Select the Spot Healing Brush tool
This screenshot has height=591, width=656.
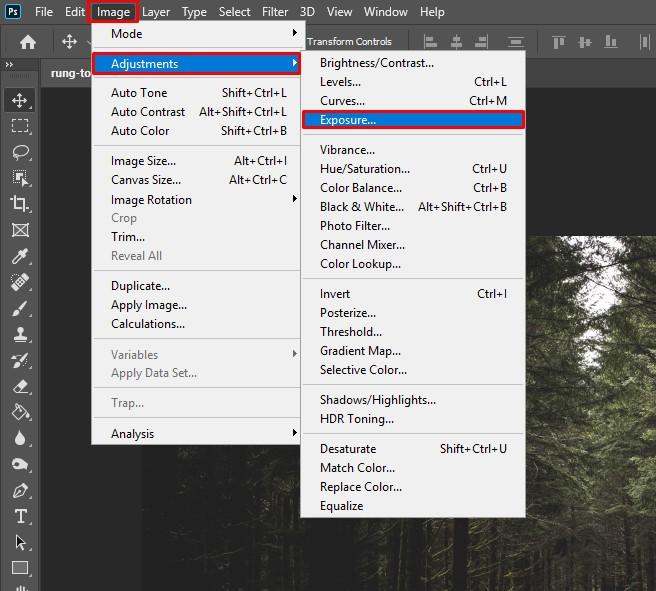[x=20, y=282]
